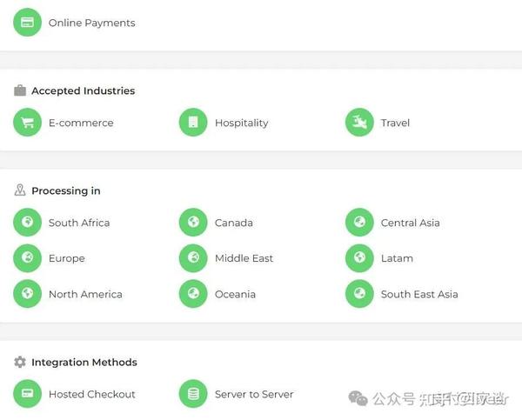Click the Canada globe icon
Screen dimensions: 522x420
tap(193, 222)
